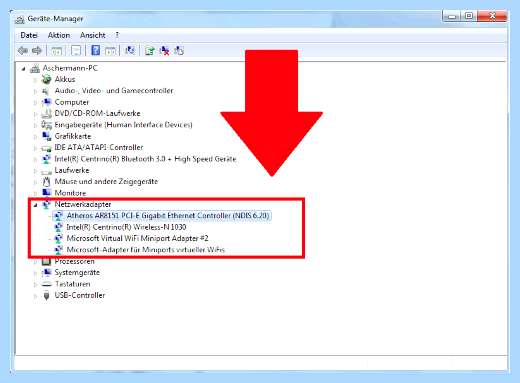This screenshot has width=520, height=383.
Task: Expand the Laufwerke category
Action: [x=35, y=171]
